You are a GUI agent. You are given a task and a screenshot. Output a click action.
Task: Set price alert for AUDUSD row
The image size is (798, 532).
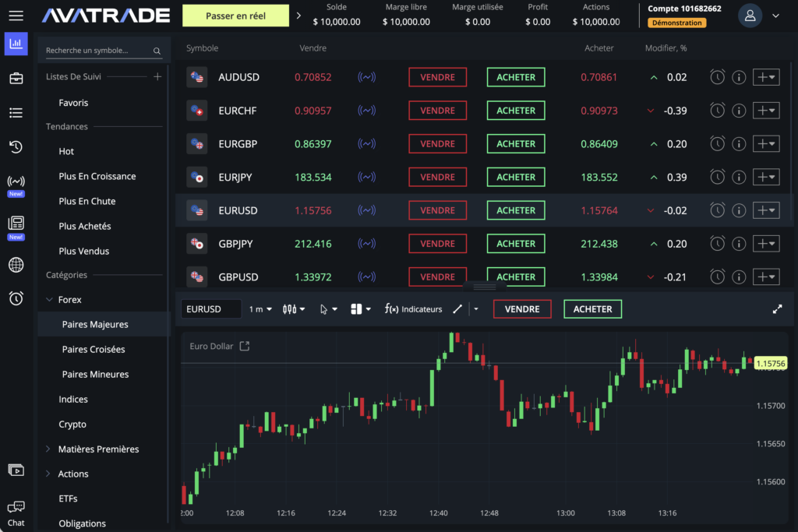pos(717,77)
